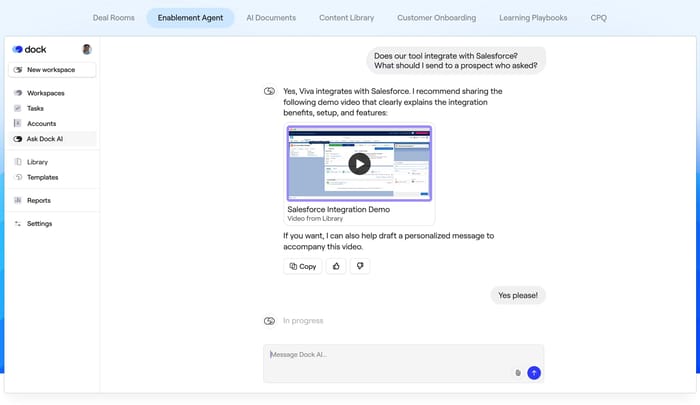The height and width of the screenshot is (405, 700).
Task: Select Ask Dock AI in sidebar
Action: coord(47,138)
